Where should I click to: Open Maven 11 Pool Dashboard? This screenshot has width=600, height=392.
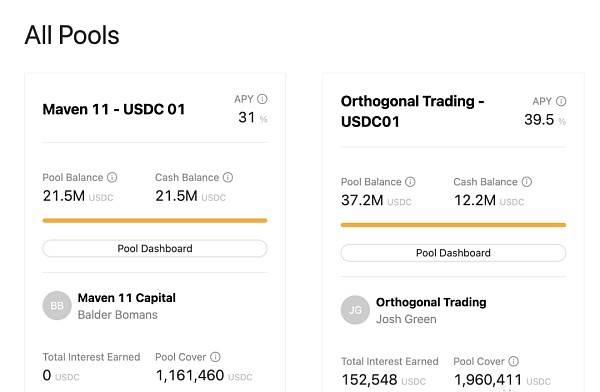coord(155,248)
